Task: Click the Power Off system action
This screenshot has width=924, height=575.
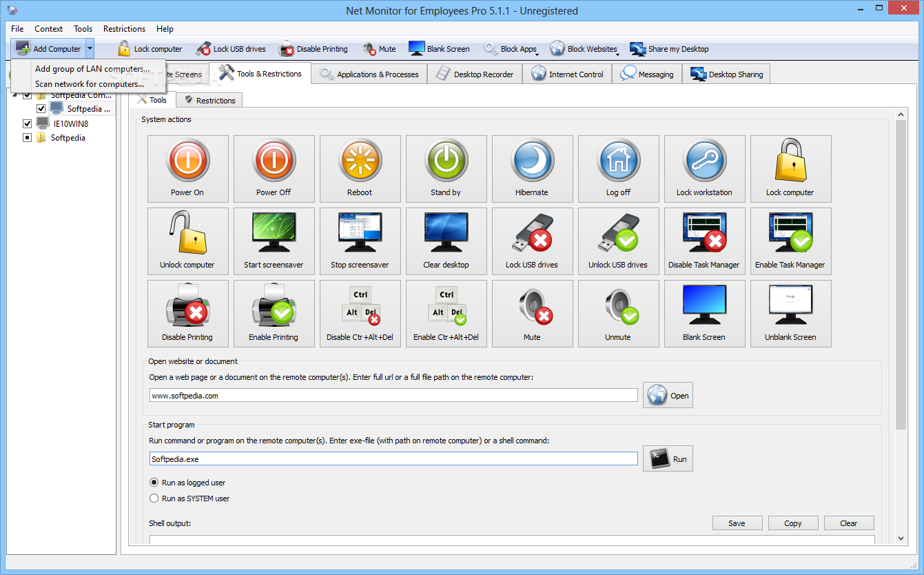Action: [x=274, y=168]
